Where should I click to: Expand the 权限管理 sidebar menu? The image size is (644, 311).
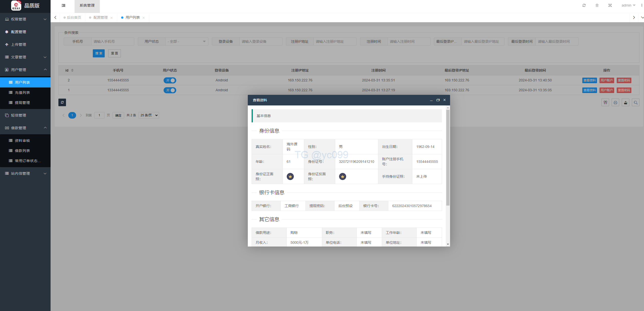pos(25,19)
